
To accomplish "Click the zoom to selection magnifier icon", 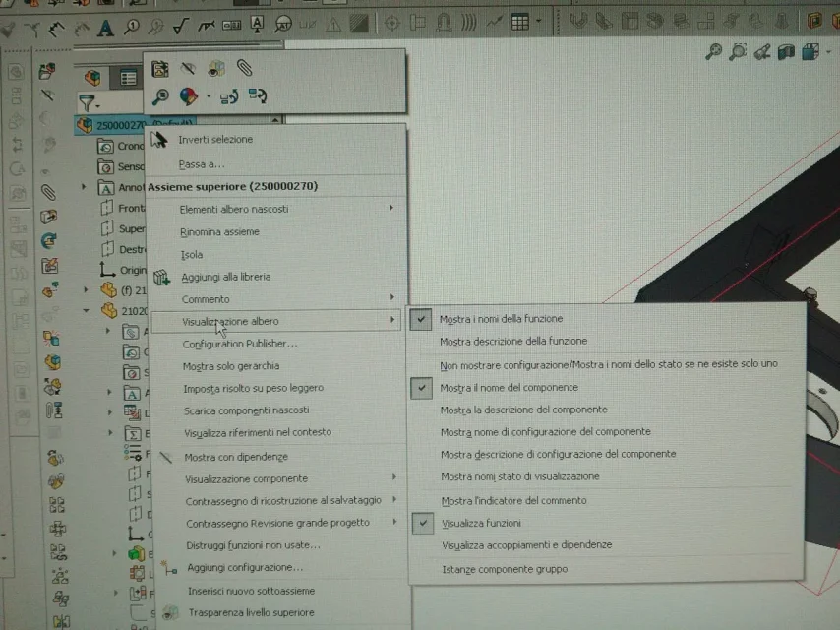I will pos(160,96).
